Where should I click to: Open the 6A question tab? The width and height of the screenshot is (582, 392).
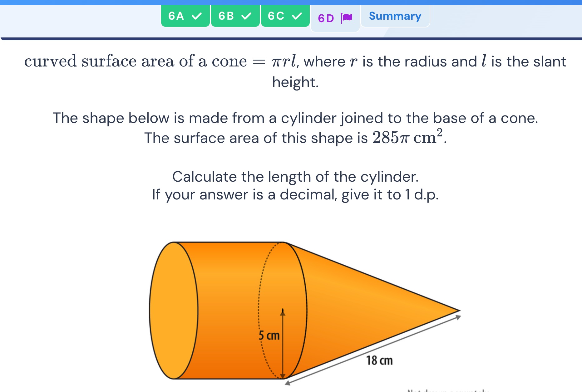coord(185,16)
